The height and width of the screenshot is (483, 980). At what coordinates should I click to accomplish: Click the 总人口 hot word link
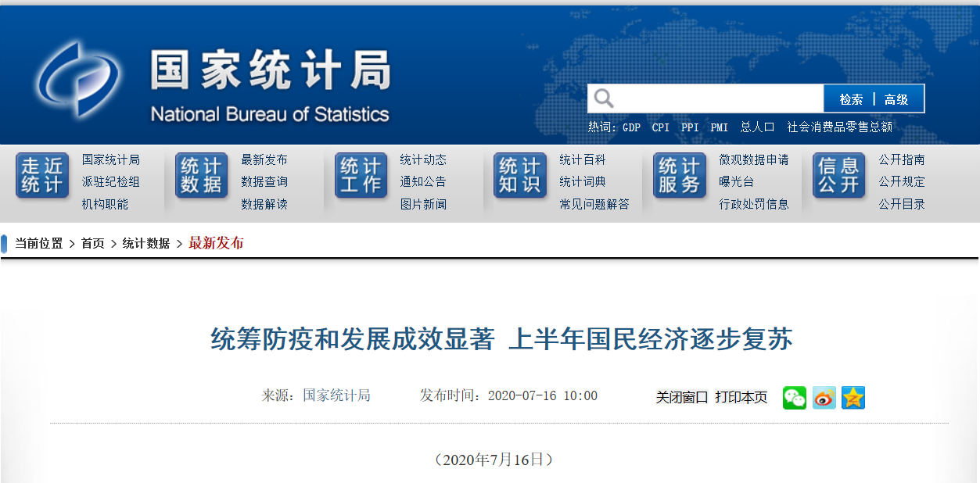pos(756,127)
